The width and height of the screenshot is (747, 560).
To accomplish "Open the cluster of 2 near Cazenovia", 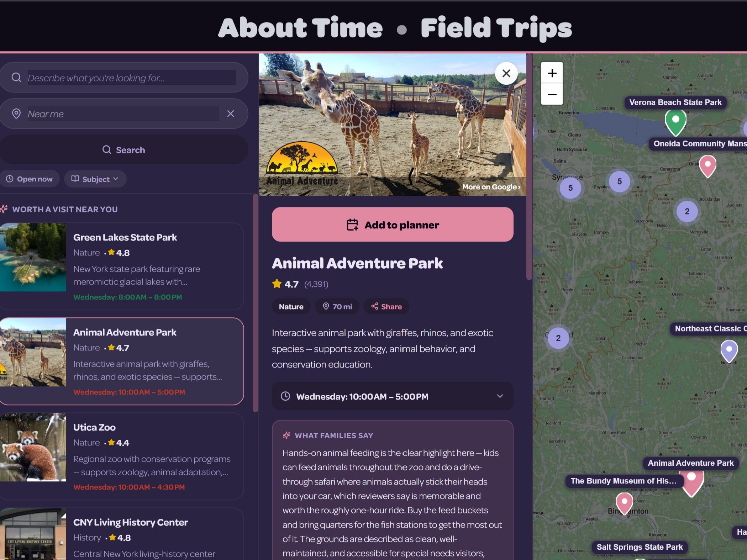I will 687,211.
